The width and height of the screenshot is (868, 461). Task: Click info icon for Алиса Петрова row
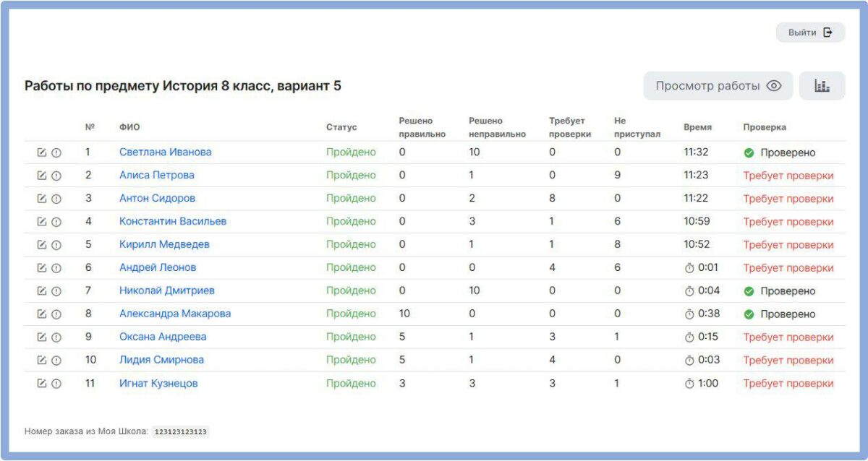click(x=56, y=176)
